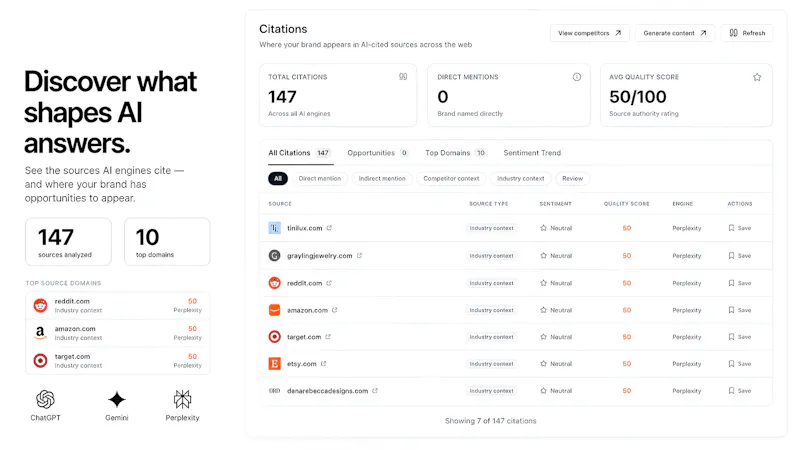Click the danarebeccadesigns.com favicon in the table
This screenshot has width=800, height=450.
click(274, 391)
